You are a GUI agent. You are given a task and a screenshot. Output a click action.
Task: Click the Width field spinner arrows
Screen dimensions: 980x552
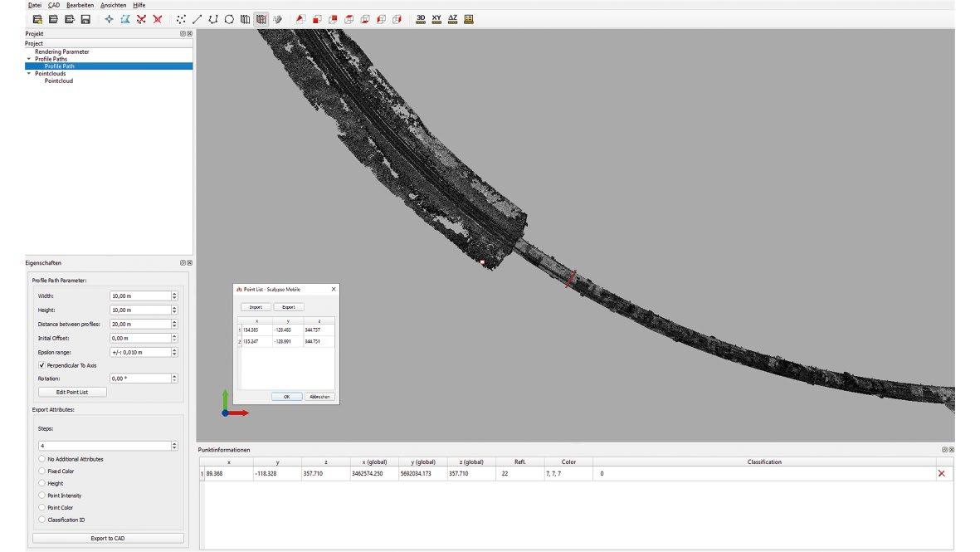pos(174,296)
